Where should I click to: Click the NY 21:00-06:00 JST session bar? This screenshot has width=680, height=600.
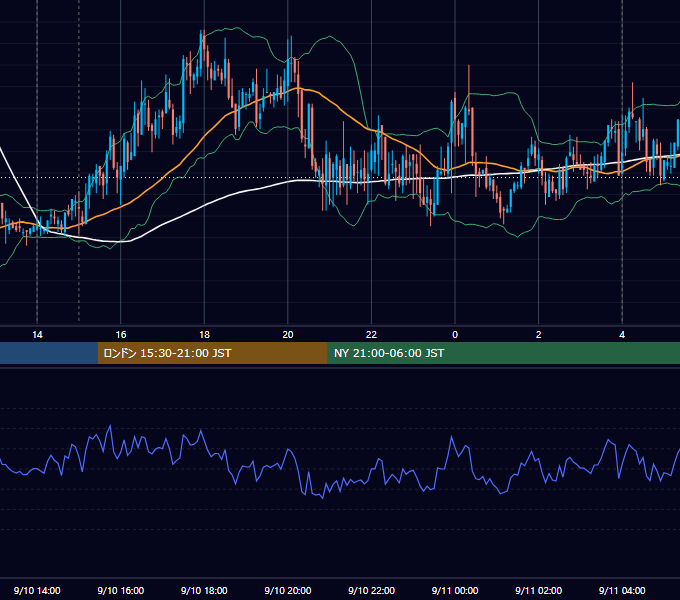coord(503,353)
